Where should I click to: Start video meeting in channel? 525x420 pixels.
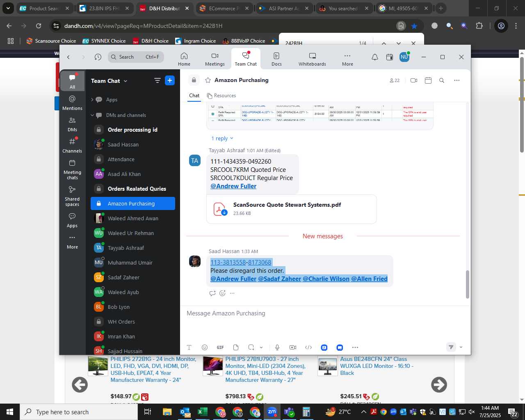[414, 80]
